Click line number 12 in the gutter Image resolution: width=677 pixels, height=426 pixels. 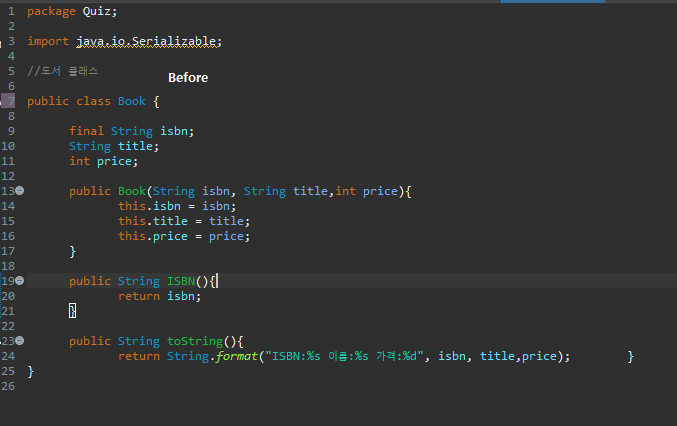8,176
